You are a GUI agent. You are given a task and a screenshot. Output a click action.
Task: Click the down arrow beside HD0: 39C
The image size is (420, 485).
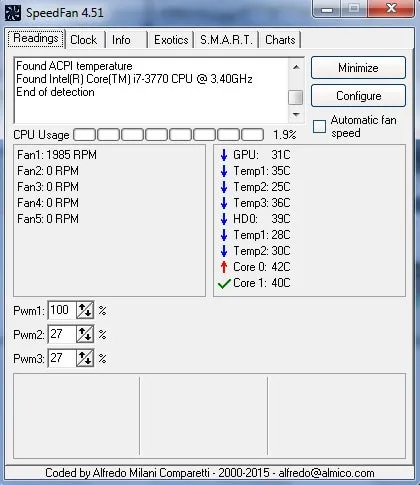click(224, 219)
